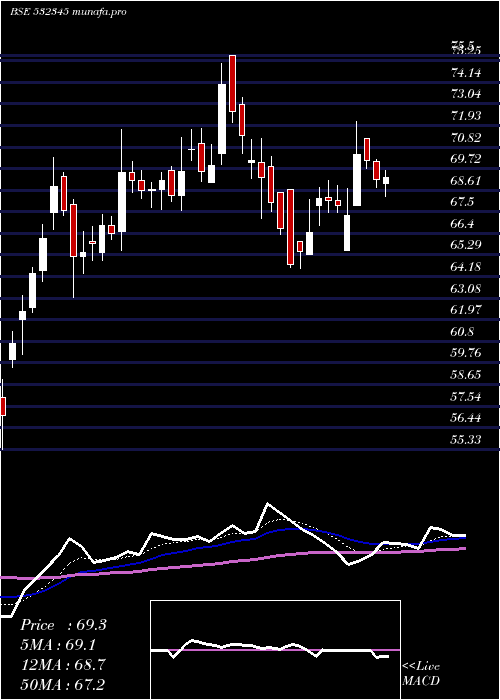Image resolution: width=500 pixels, height=700 pixels.
Task: Click the Price : 69.3 readout
Action: 63,625
